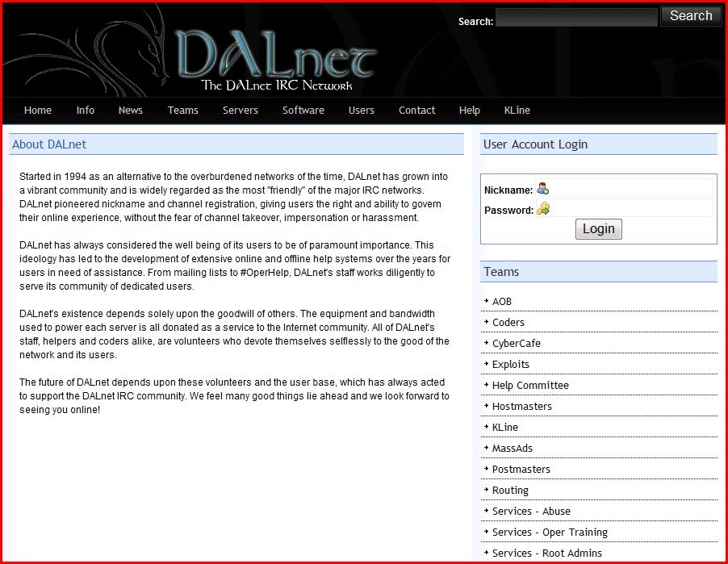Open the KLine team sidebar link
728x564 pixels.
click(504, 427)
